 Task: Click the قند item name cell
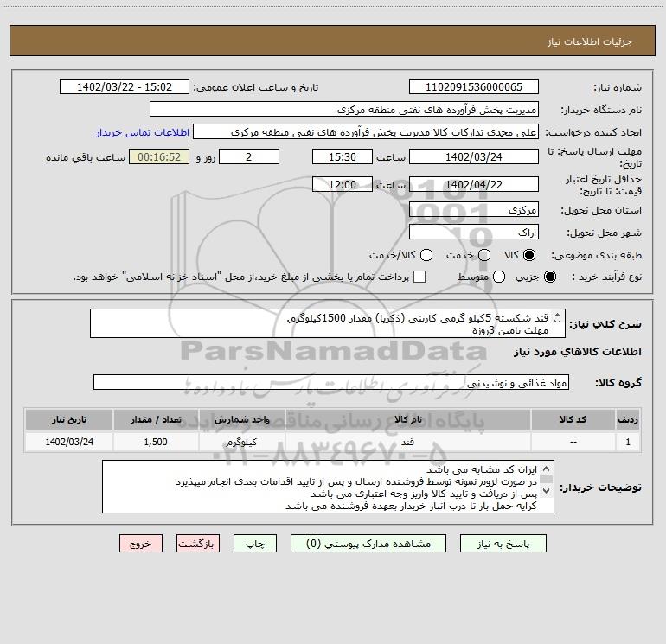[407, 442]
